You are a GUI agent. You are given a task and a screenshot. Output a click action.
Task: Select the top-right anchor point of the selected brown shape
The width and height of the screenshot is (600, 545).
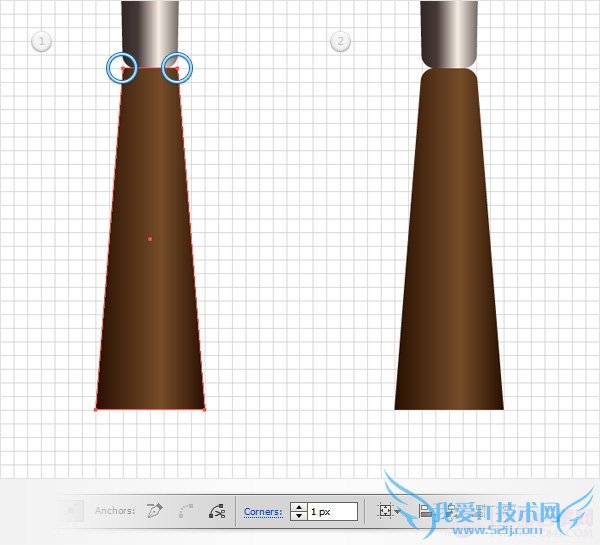tap(177, 69)
